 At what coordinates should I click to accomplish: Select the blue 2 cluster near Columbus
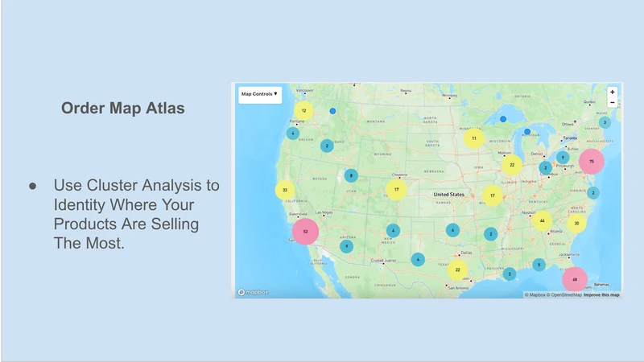click(x=546, y=167)
